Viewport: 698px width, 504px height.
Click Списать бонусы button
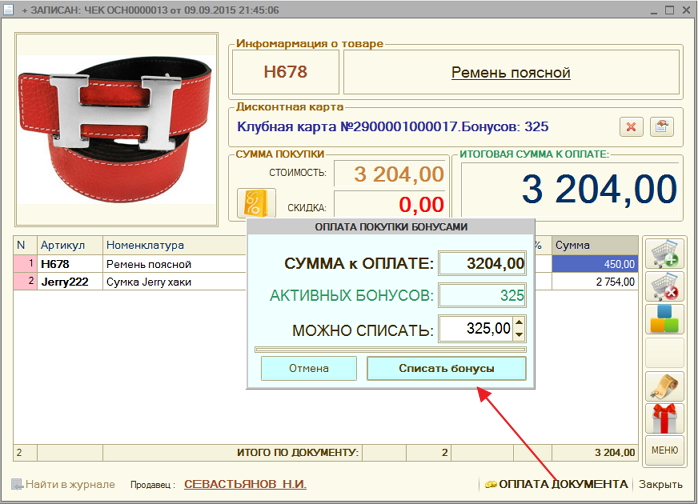[446, 368]
